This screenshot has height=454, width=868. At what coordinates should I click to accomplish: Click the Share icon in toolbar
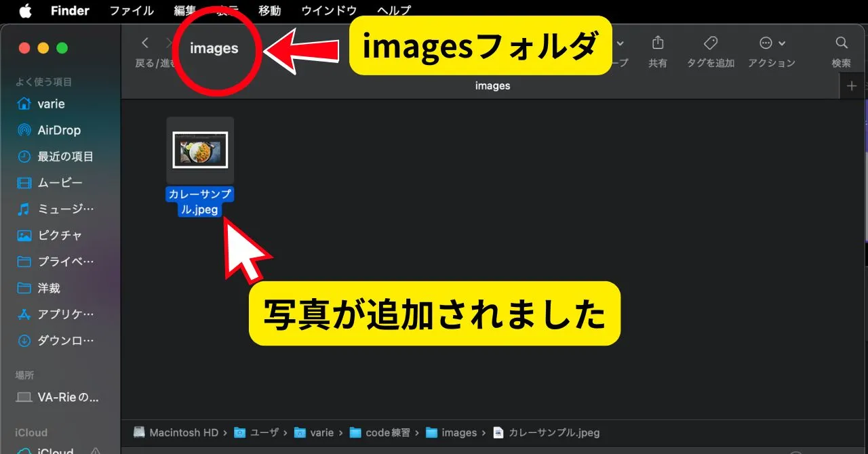(657, 43)
